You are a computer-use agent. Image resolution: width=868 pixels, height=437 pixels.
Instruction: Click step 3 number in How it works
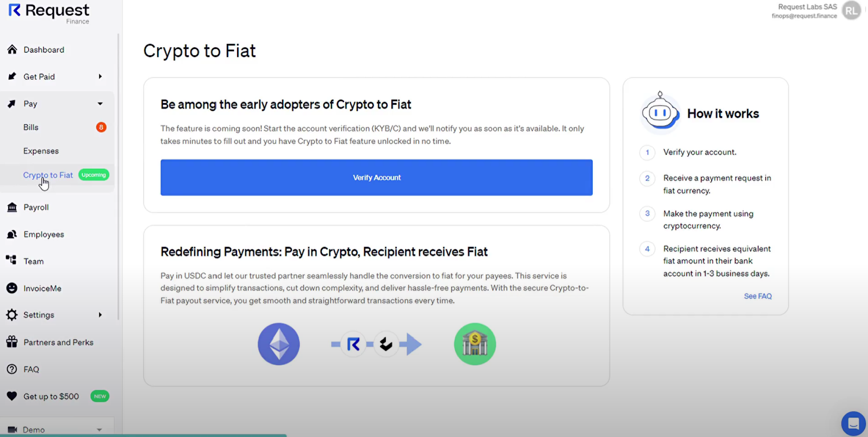pyautogui.click(x=647, y=213)
